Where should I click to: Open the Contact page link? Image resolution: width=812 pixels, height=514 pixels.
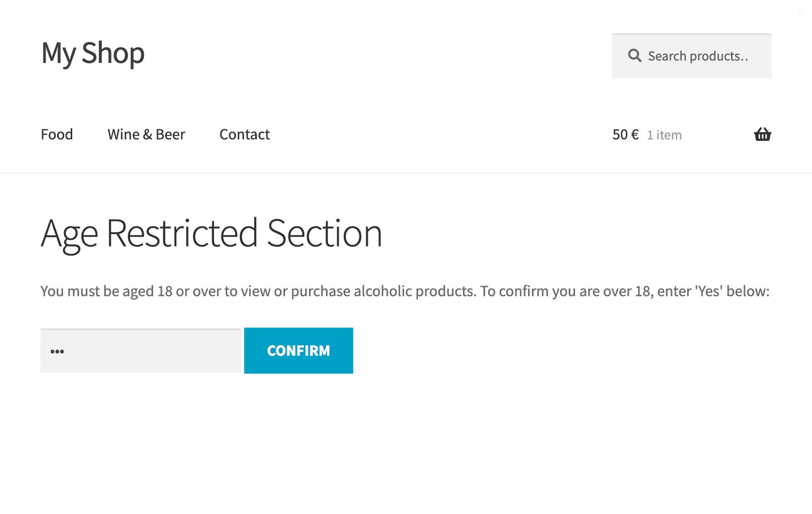pyautogui.click(x=244, y=134)
